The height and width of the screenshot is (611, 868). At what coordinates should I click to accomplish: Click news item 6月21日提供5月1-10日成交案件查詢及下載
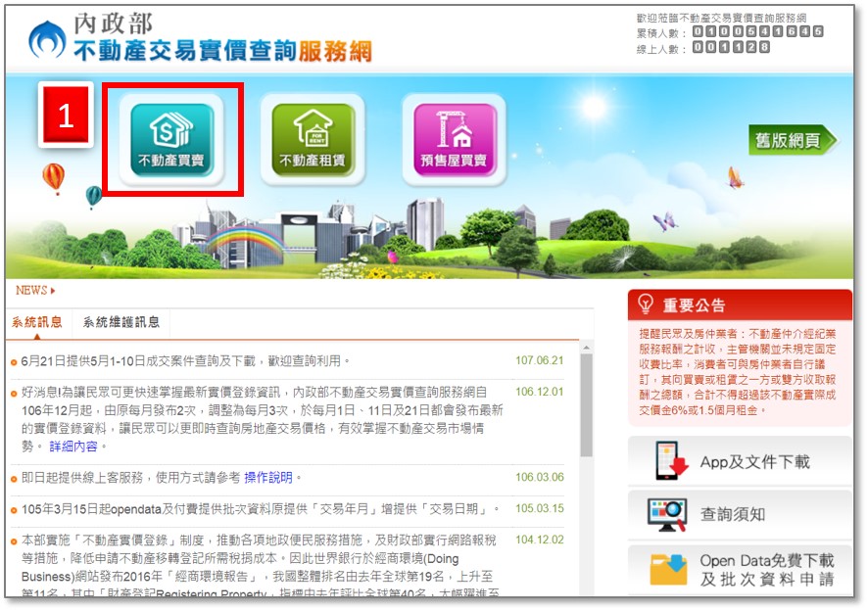[x=185, y=361]
